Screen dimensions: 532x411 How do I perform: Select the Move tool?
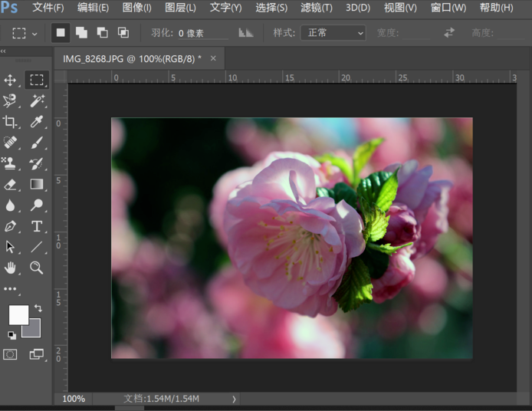tap(11, 81)
